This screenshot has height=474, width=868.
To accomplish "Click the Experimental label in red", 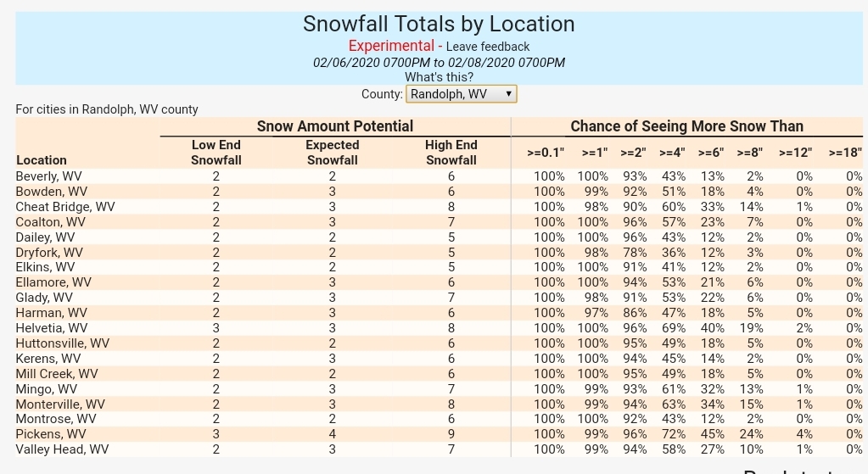I will point(390,46).
